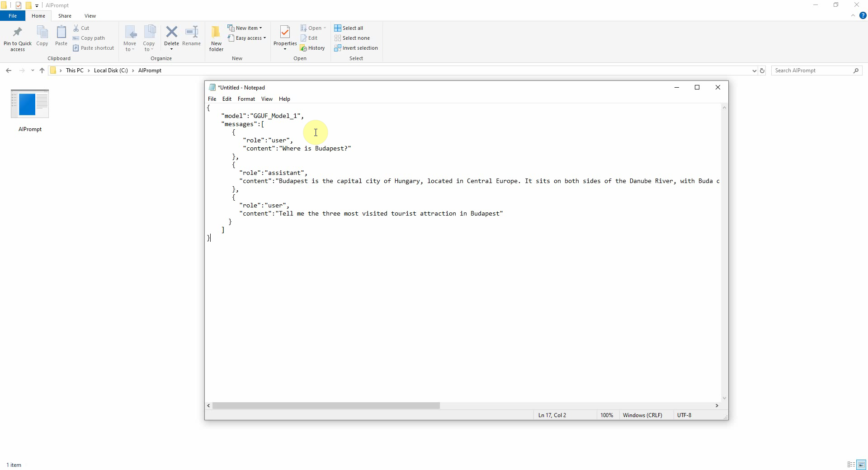This screenshot has height=470, width=868.
Task: Switch to large icons view icon
Action: tap(862, 465)
